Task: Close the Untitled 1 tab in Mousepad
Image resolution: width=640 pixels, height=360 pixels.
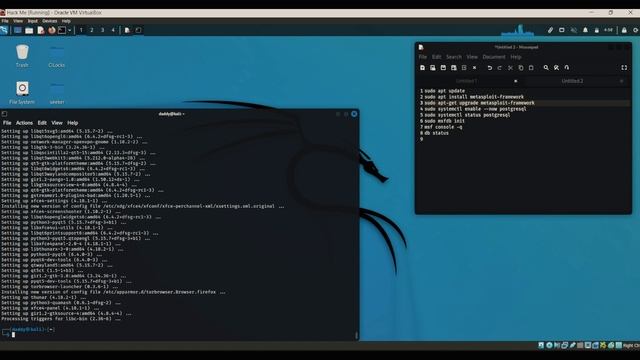Action: [x=516, y=81]
